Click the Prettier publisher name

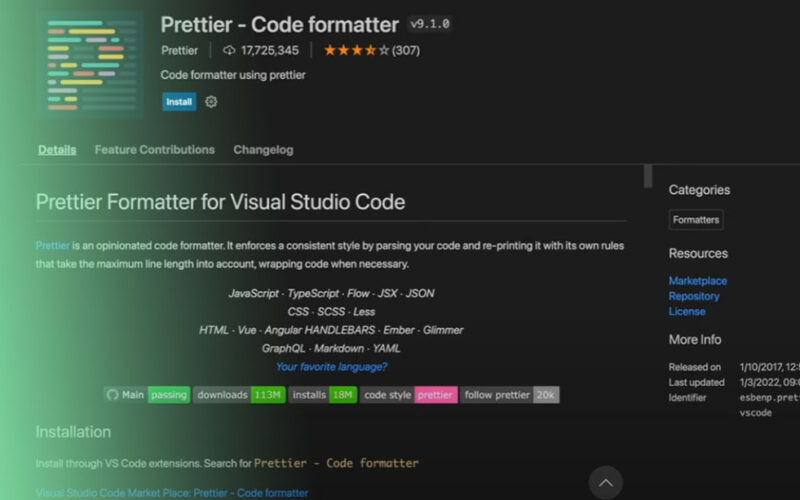coord(180,50)
